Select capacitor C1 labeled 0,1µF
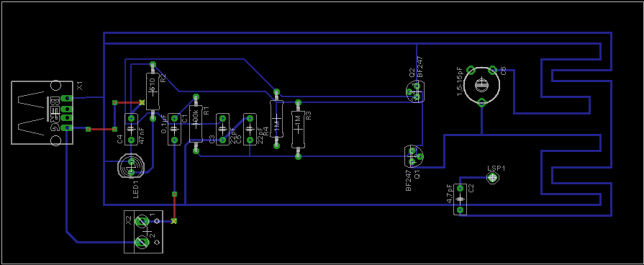 (174, 130)
